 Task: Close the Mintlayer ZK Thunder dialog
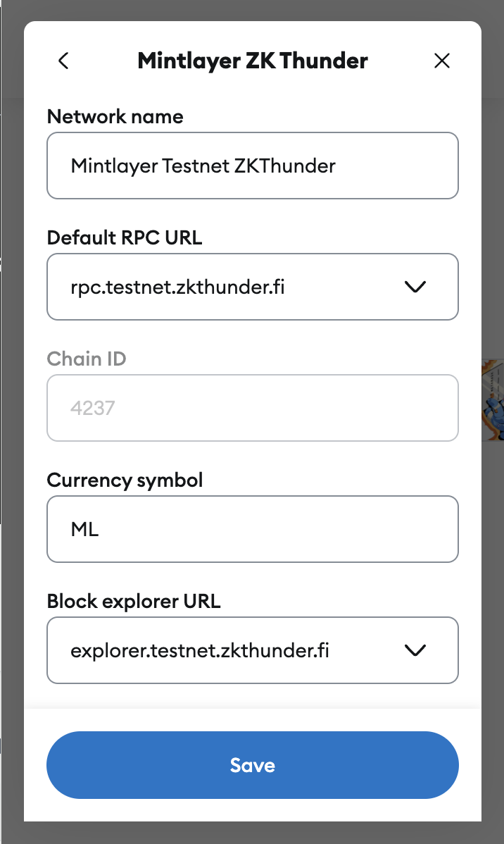click(442, 61)
